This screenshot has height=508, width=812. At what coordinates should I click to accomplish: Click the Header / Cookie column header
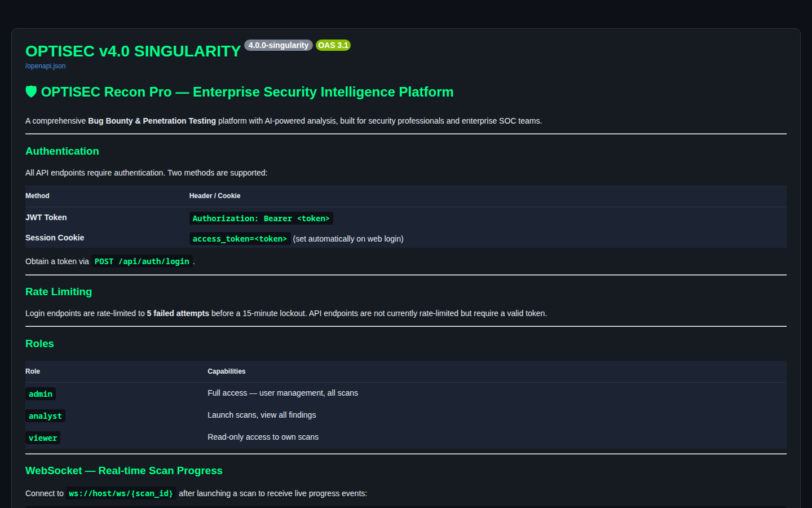[215, 196]
